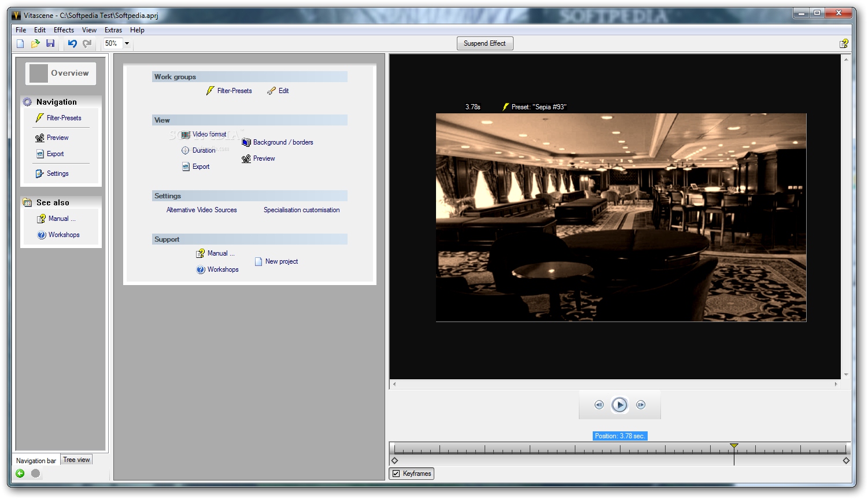Viewport: 868px width, 499px height.
Task: Open Preview under View section
Action: click(x=258, y=158)
